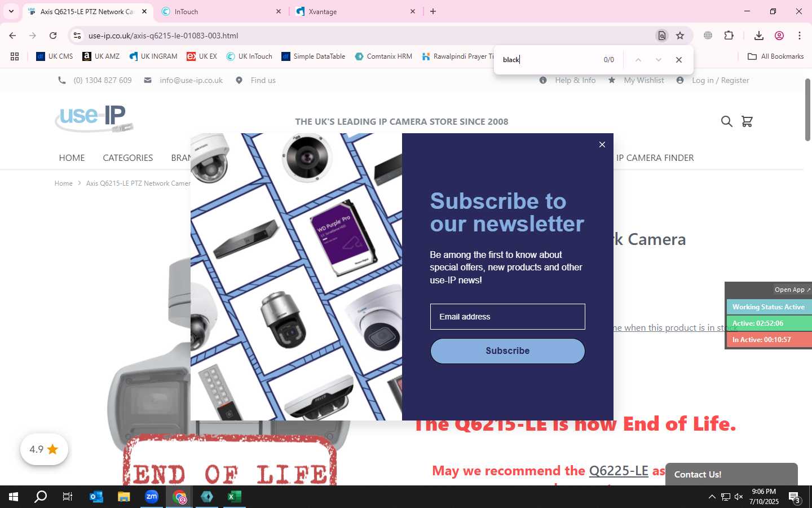Open the notification center icon
812x508 pixels.
[795, 497]
